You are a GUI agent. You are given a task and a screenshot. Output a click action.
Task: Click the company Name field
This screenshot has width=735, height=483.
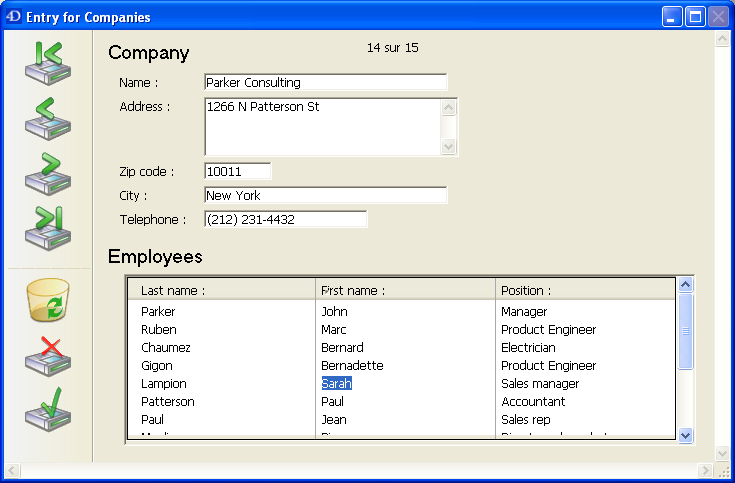pyautogui.click(x=325, y=82)
